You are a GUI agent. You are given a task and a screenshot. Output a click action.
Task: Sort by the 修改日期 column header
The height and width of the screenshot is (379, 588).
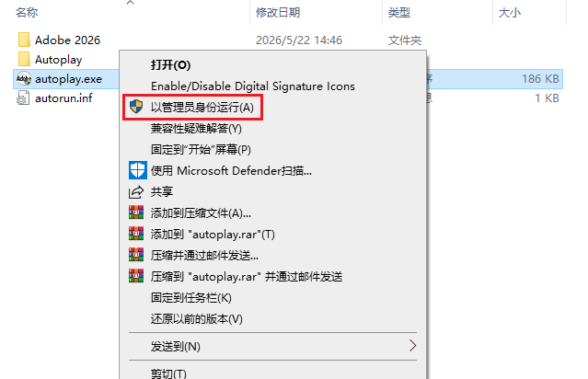278,13
